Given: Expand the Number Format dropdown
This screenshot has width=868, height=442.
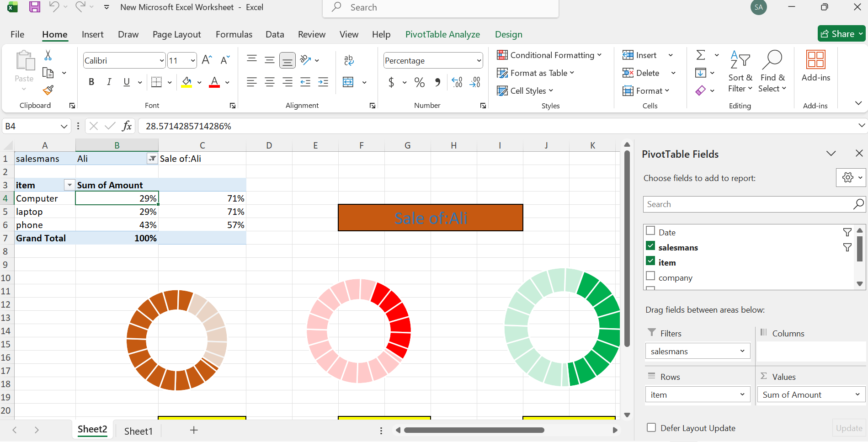Looking at the screenshot, I should pos(479,61).
